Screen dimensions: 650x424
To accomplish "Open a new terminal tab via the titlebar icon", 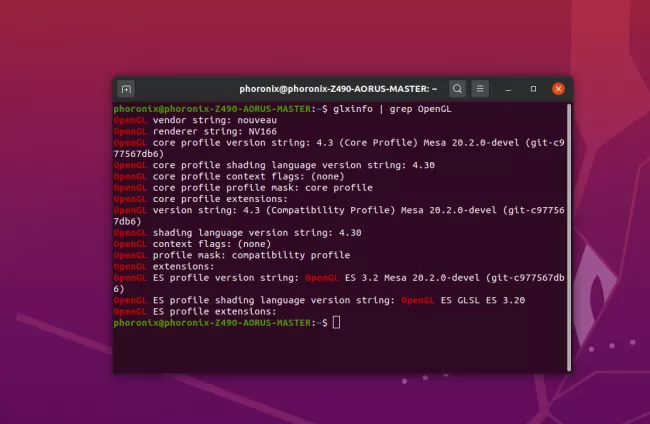I will [126, 89].
